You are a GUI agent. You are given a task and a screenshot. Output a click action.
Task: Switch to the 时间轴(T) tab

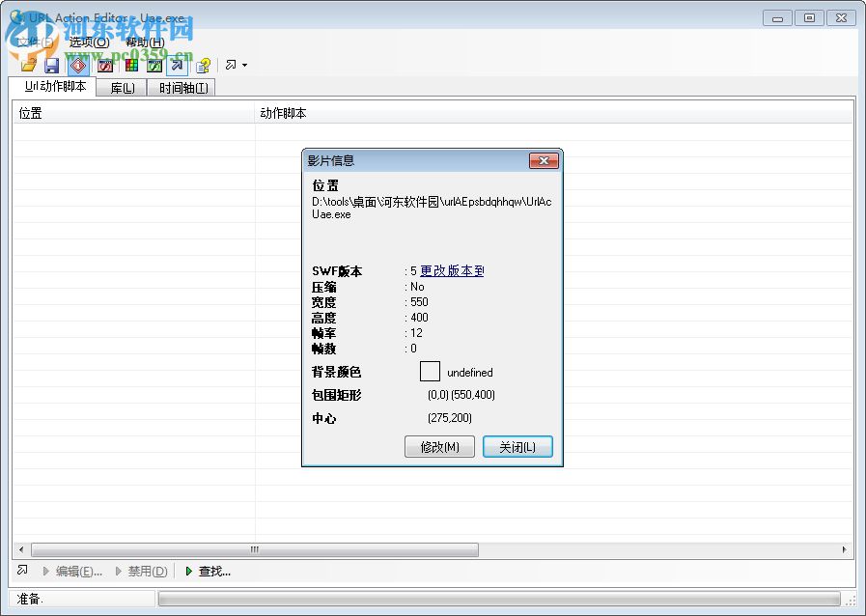click(182, 87)
